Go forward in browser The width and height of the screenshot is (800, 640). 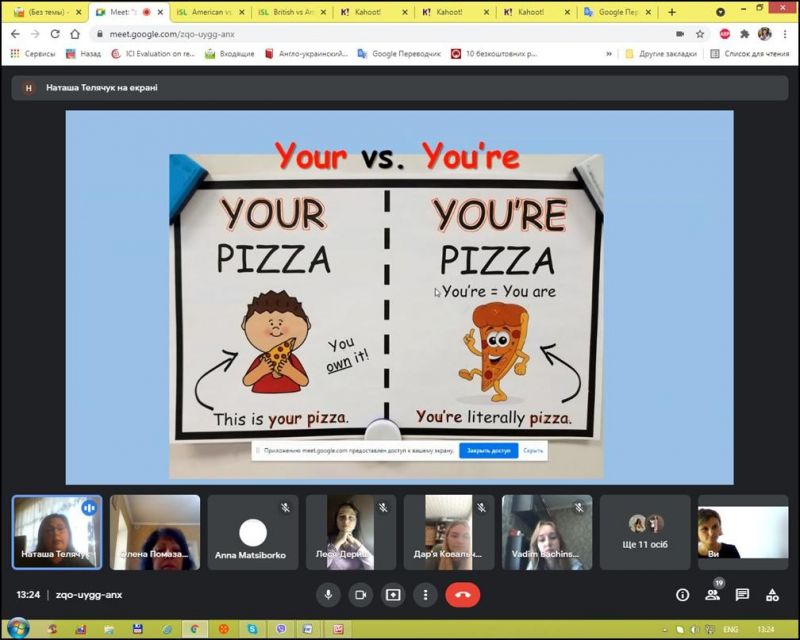pos(35,34)
